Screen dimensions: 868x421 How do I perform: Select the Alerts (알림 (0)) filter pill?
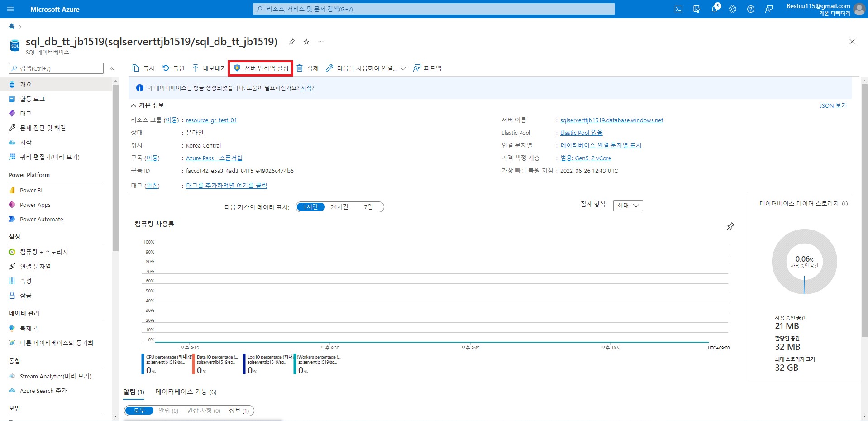168,411
